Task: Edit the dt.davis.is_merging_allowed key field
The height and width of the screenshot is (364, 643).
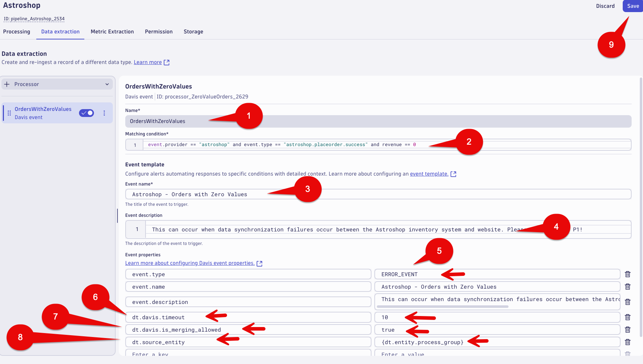Action: pos(248,330)
